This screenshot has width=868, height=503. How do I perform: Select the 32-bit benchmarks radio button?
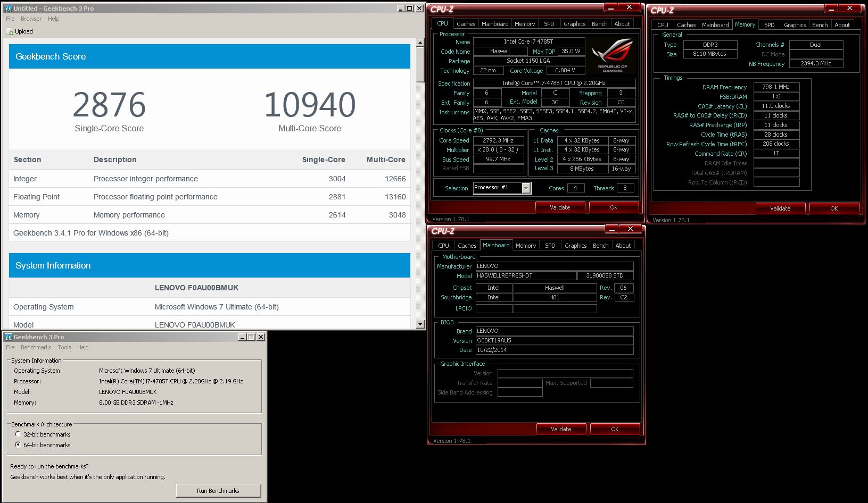point(18,434)
